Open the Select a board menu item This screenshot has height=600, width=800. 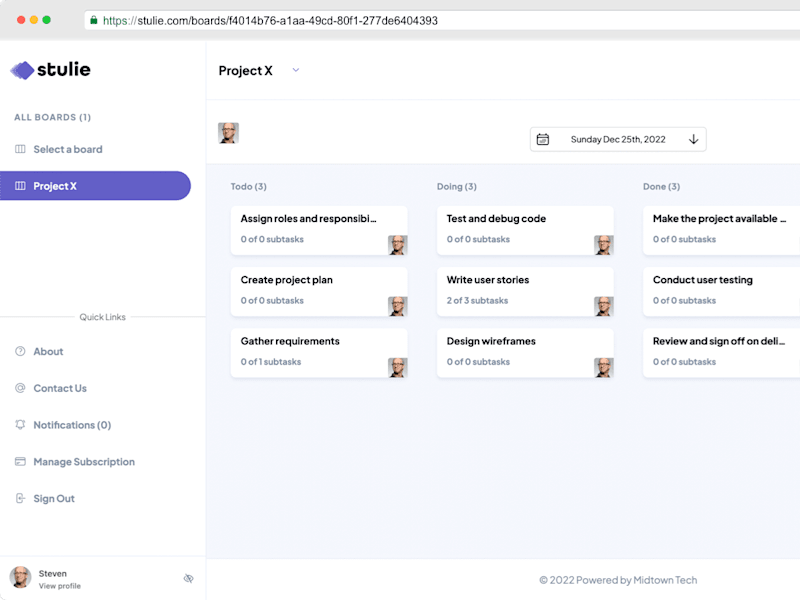coord(68,149)
